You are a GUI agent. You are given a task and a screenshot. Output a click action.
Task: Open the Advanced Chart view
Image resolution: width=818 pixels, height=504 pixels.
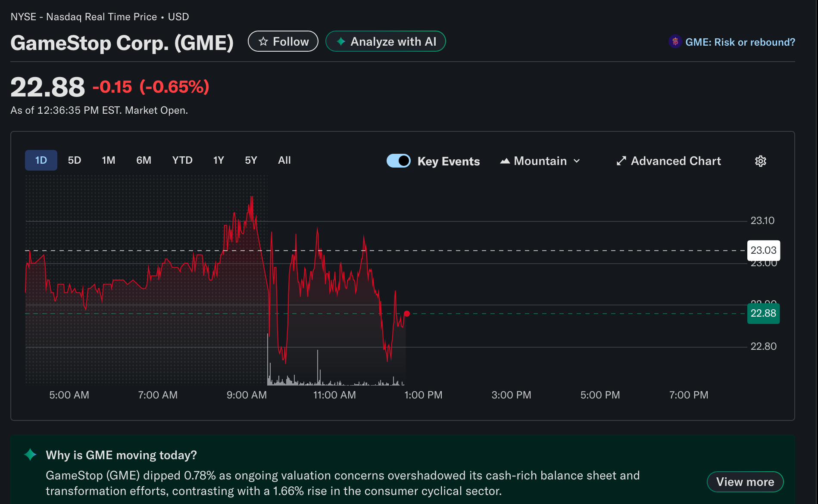668,161
